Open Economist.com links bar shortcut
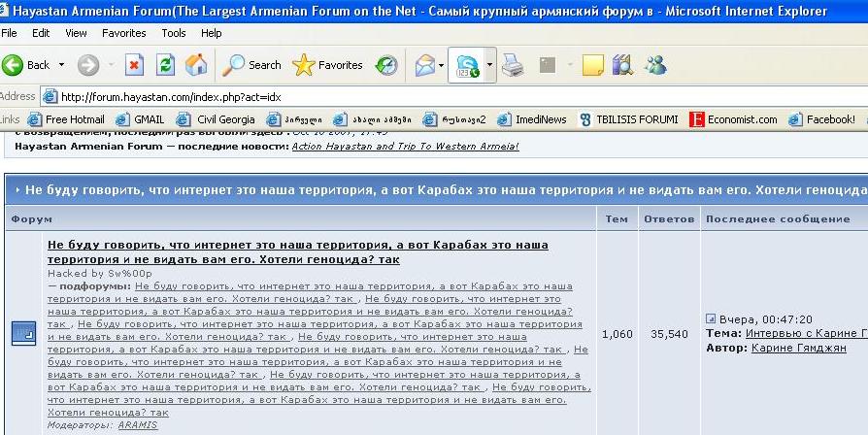The height and width of the screenshot is (435, 868). point(733,119)
